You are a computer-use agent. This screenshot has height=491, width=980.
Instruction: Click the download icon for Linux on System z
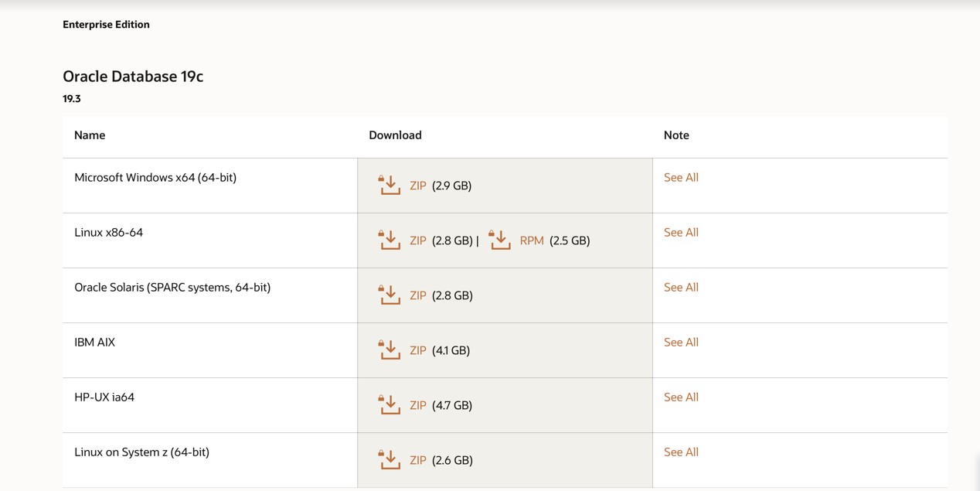point(390,459)
